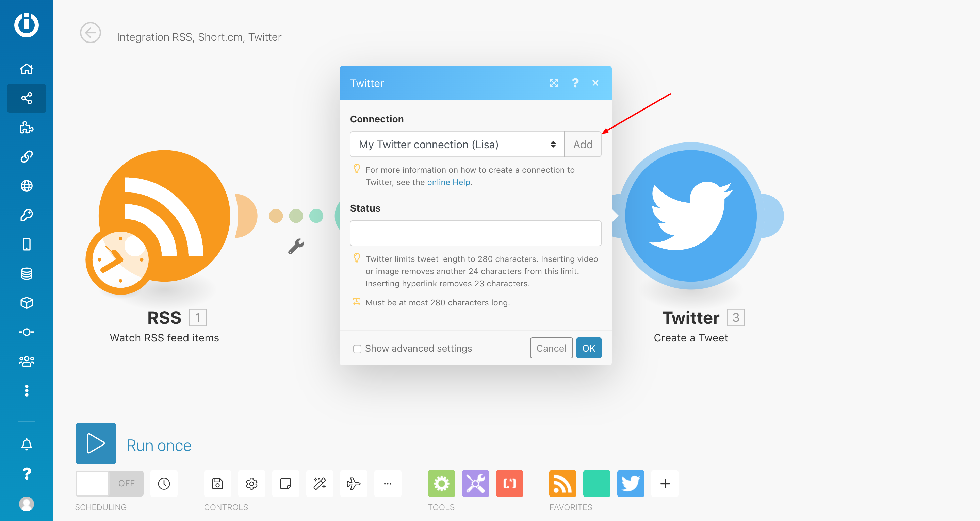Screen dimensions: 980x521
Task: Open the red Text parser tool
Action: (x=509, y=483)
